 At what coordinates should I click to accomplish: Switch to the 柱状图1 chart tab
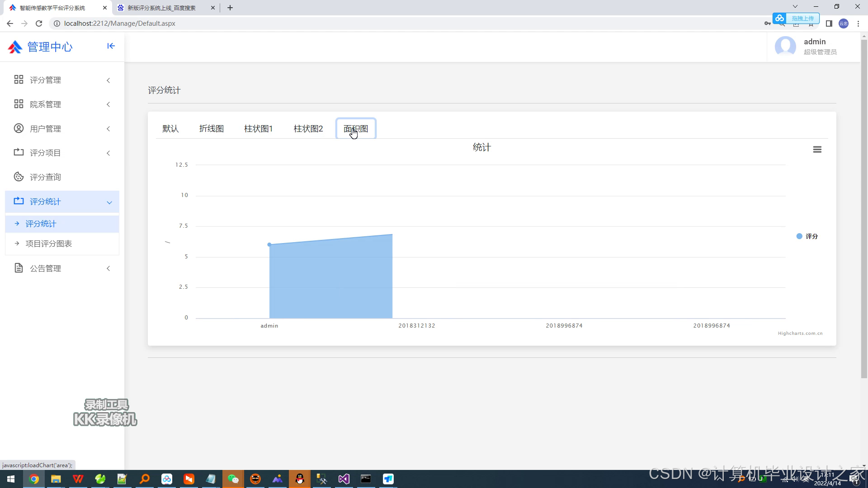[259, 129]
